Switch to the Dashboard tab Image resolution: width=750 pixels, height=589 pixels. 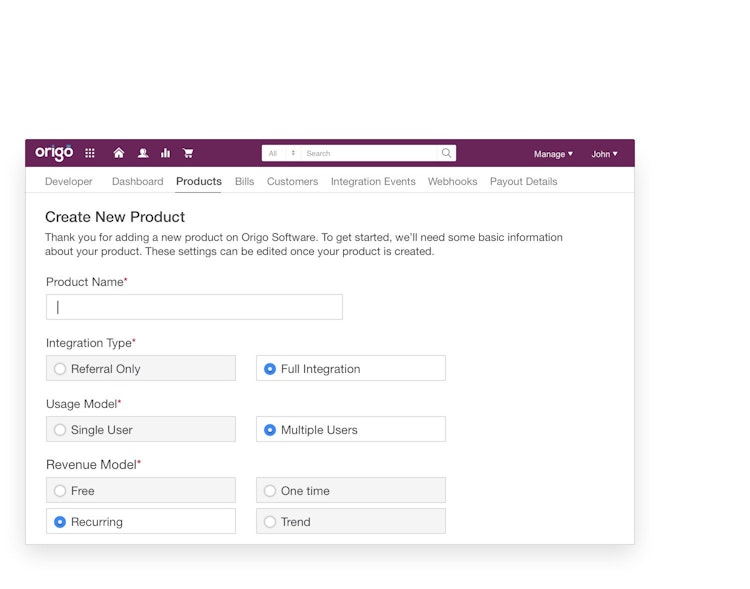point(137,182)
